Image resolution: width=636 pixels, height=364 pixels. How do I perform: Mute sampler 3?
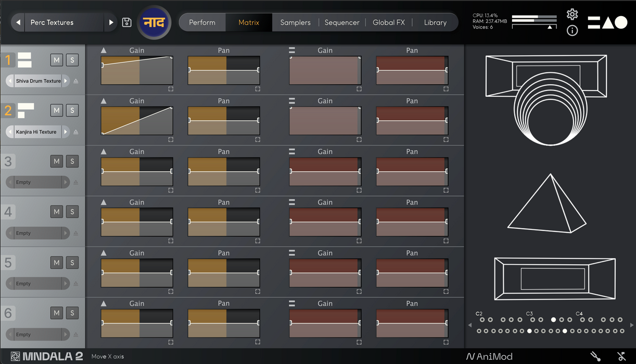(57, 161)
